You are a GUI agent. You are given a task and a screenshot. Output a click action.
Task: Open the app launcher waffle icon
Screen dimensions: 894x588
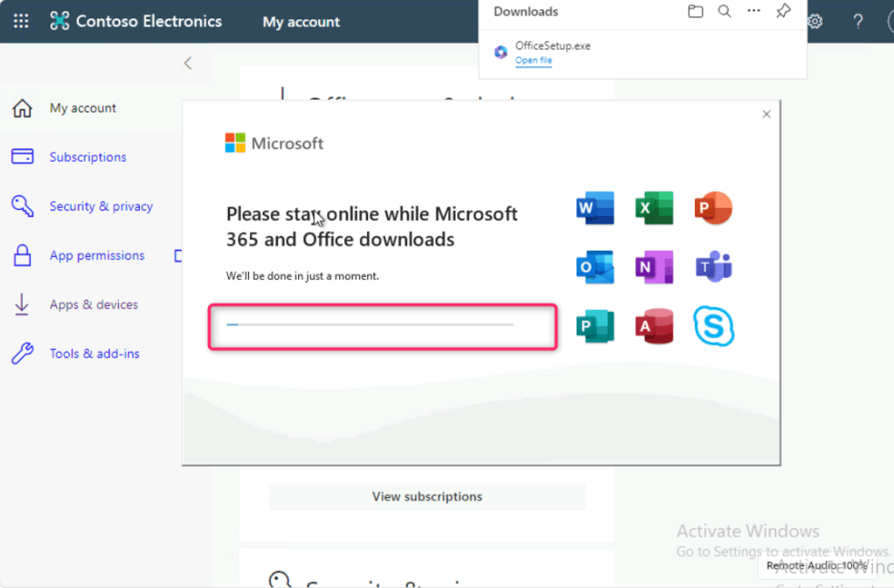tap(21, 21)
